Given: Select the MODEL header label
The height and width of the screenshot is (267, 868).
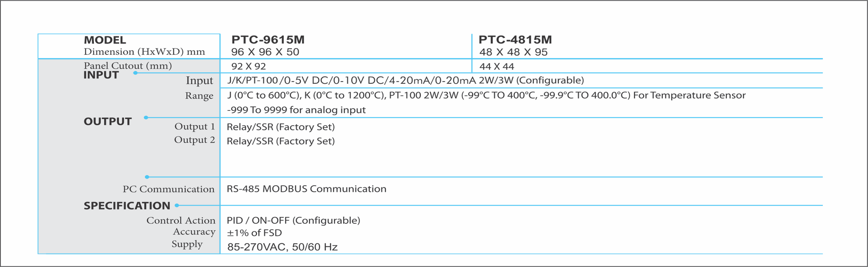Looking at the screenshot, I should click(105, 40).
